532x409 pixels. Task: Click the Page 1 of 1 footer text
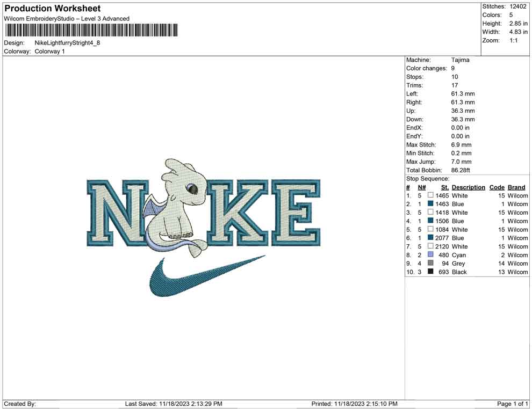(512, 404)
